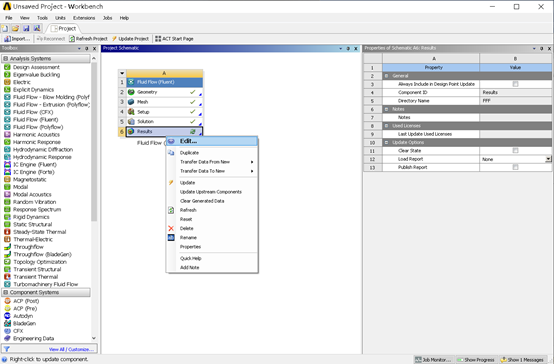Toggle the Publish Report checkbox
This screenshot has height=364, width=554.
point(515,167)
